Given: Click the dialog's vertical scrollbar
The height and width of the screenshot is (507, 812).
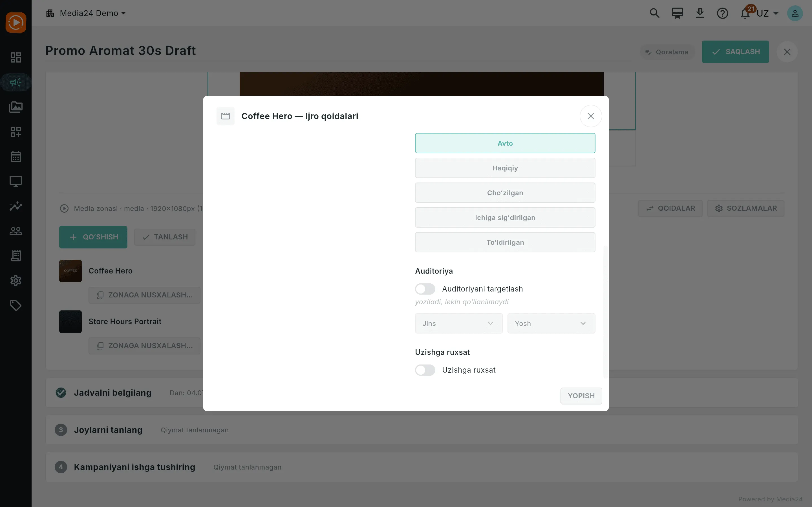Looking at the screenshot, I should pos(605,312).
